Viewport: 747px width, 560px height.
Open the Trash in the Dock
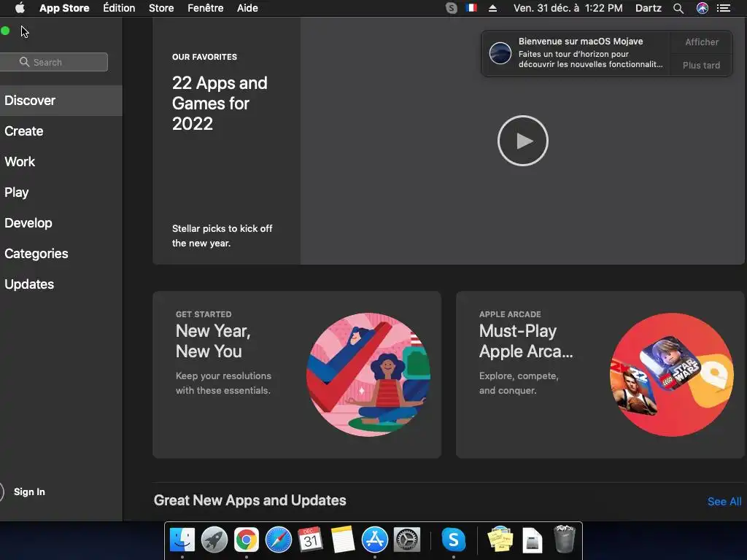565,539
